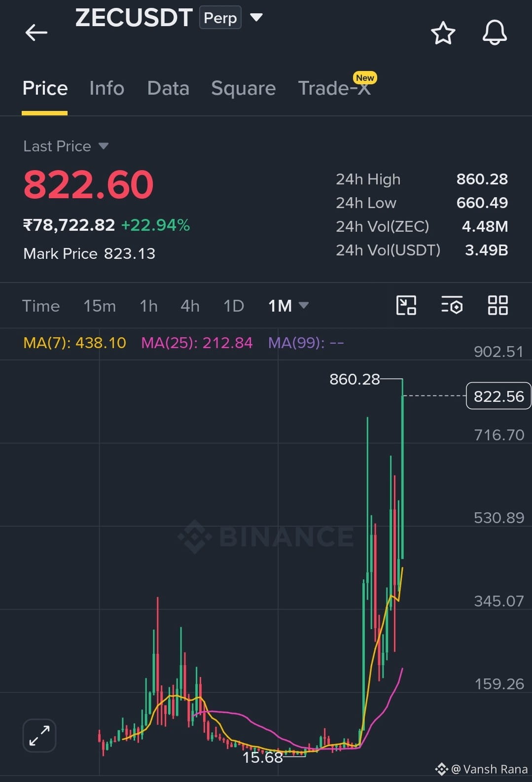Tap the Perp contract label

tap(220, 18)
